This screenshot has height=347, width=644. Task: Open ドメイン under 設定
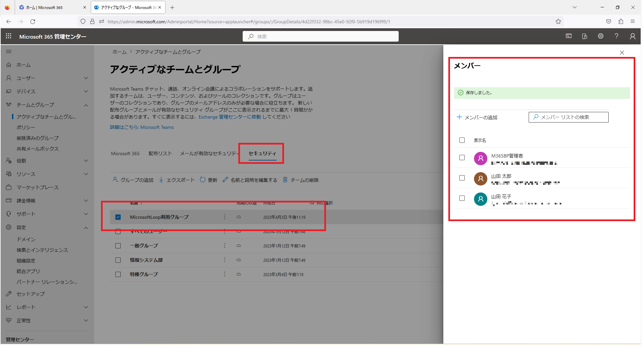click(26, 239)
